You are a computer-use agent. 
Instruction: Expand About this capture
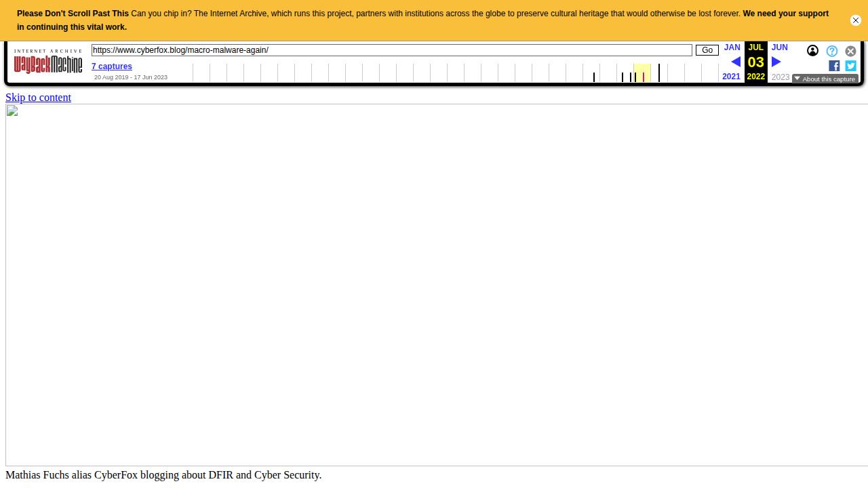[825, 79]
